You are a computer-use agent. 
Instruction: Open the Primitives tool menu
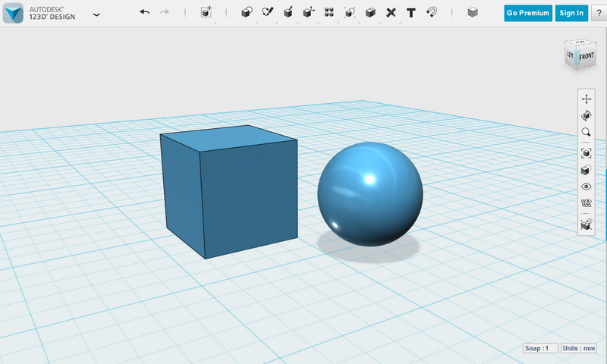coord(247,12)
